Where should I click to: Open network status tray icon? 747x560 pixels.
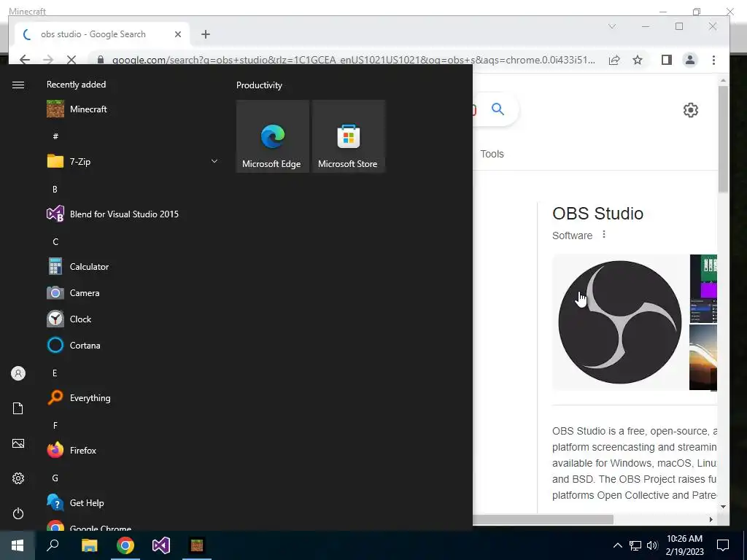click(635, 545)
